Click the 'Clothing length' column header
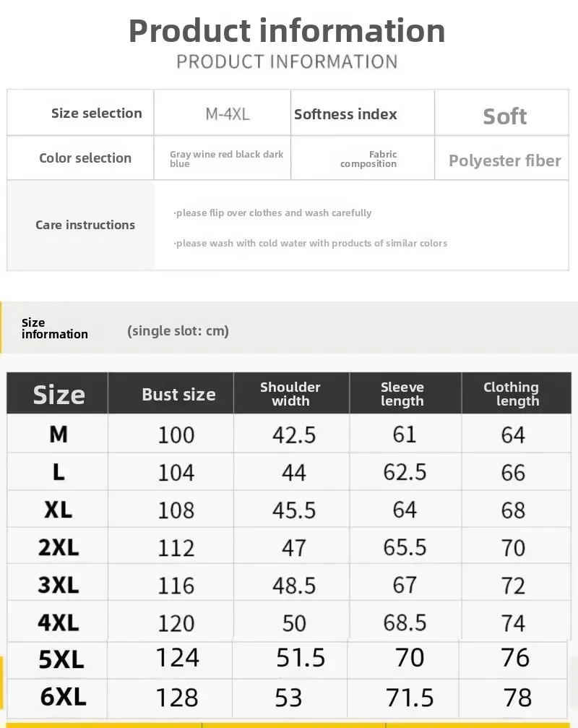The image size is (578, 728). click(512, 394)
